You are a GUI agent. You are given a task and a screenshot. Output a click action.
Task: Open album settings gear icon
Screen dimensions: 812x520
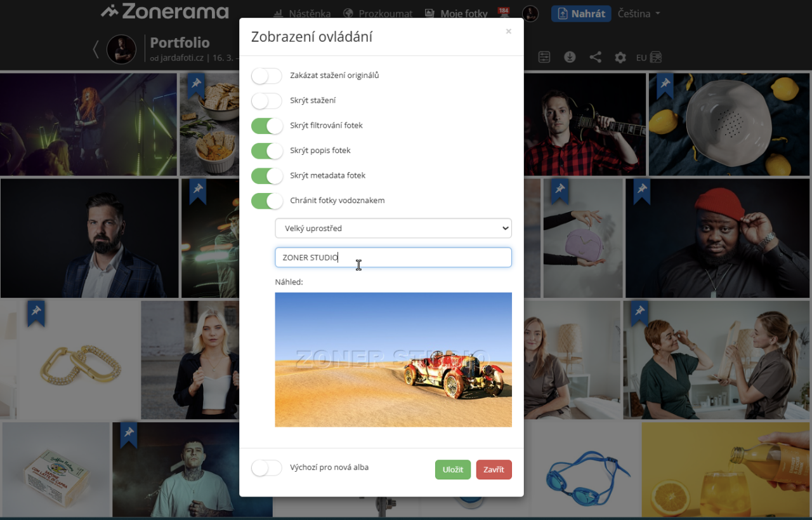coord(620,58)
